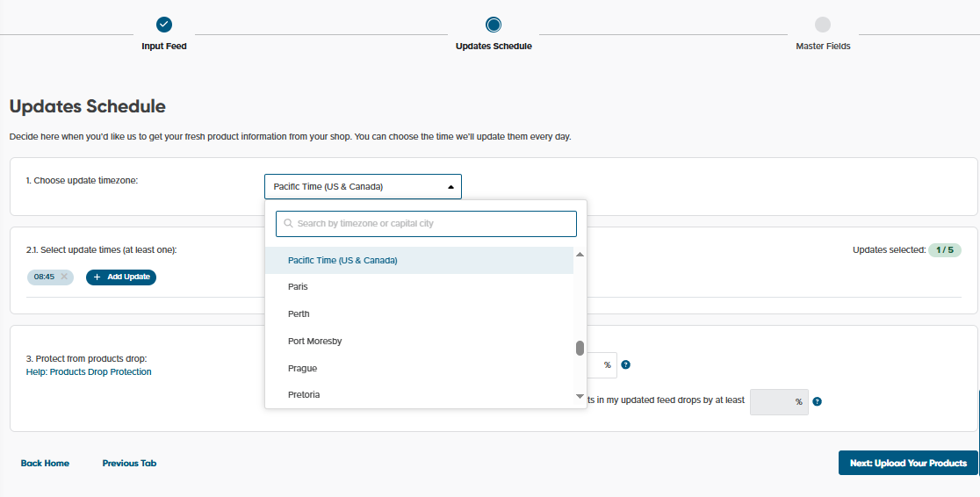
Task: Click the Previous Tab link
Action: (x=129, y=463)
